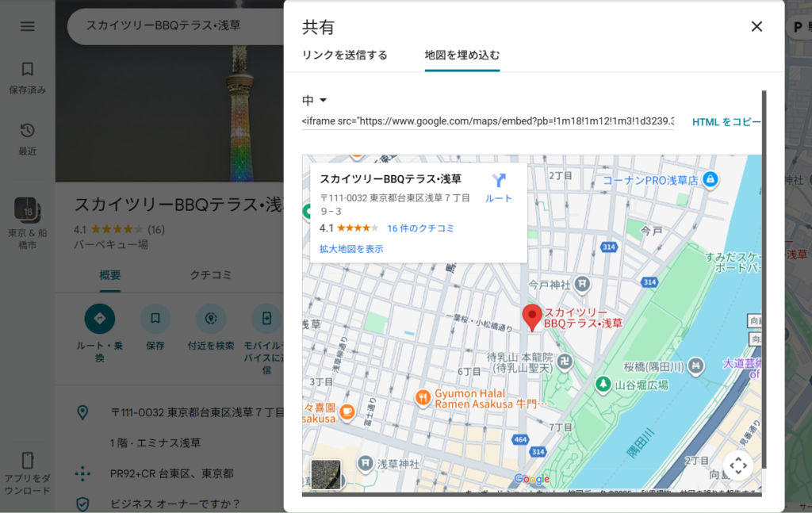Viewport: 812px width, 513px height.
Task: Select the 地図を埋め込む tab
Action: pos(462,56)
